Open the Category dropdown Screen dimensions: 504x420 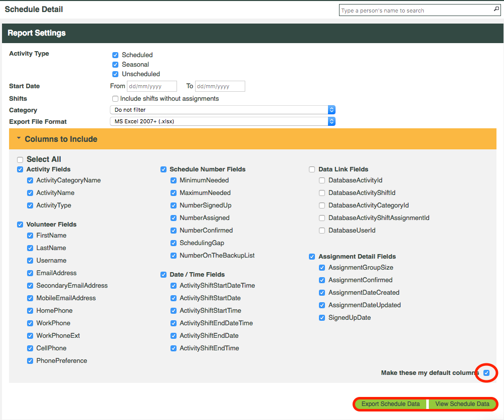(223, 110)
